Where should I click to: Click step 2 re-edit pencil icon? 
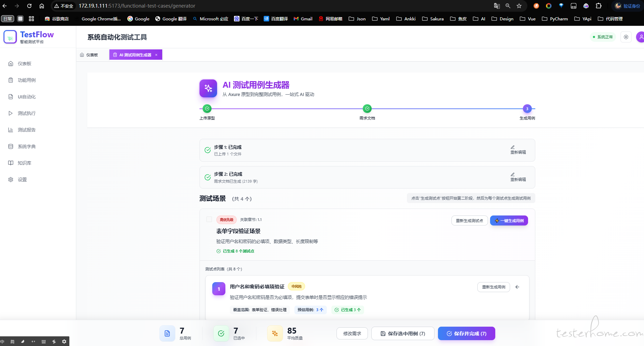point(513,174)
